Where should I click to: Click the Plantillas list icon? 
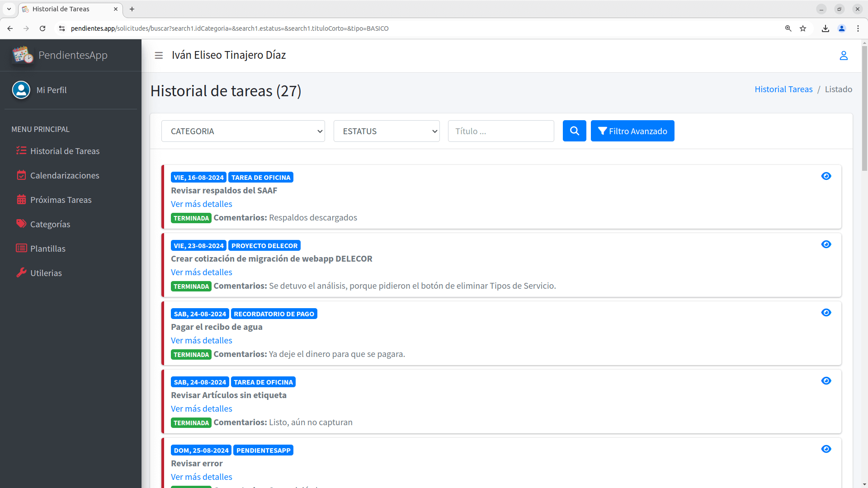tap(21, 248)
